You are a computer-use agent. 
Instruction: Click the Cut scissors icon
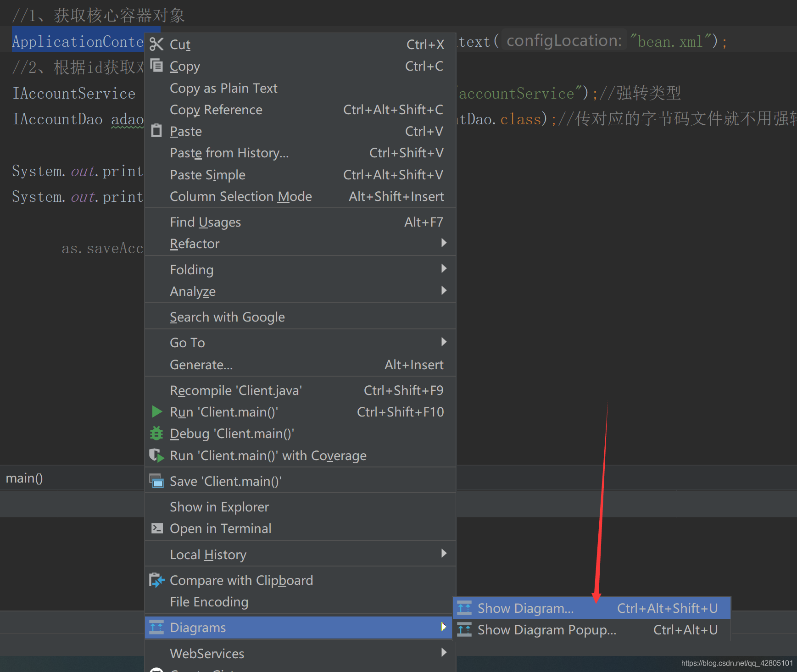156,44
